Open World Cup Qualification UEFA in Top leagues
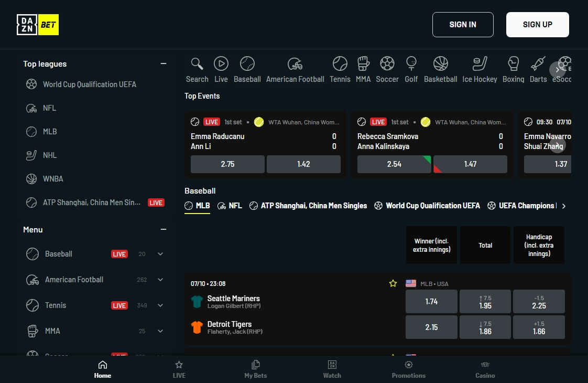Image resolution: width=588 pixels, height=383 pixels. 89,84
